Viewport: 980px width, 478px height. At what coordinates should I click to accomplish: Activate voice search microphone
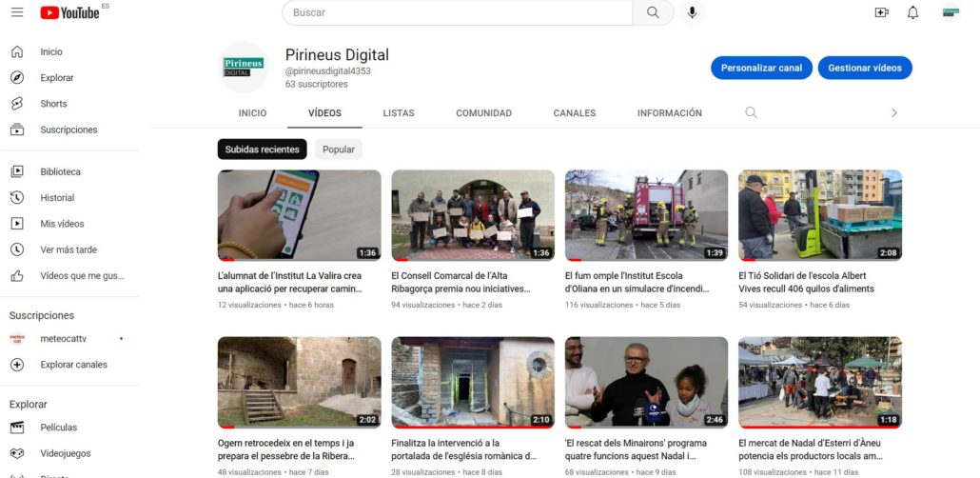(692, 12)
